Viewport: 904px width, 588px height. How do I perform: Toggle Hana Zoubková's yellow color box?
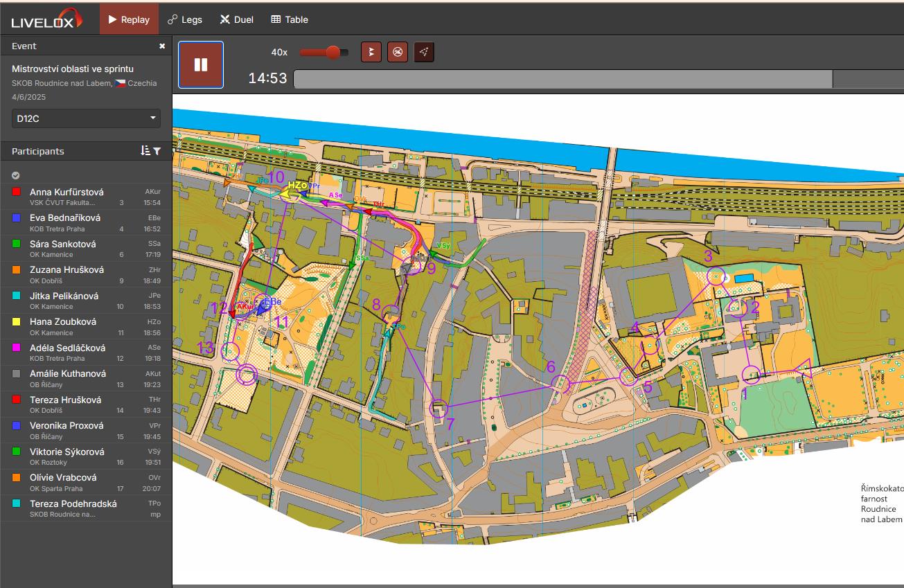pyautogui.click(x=17, y=321)
